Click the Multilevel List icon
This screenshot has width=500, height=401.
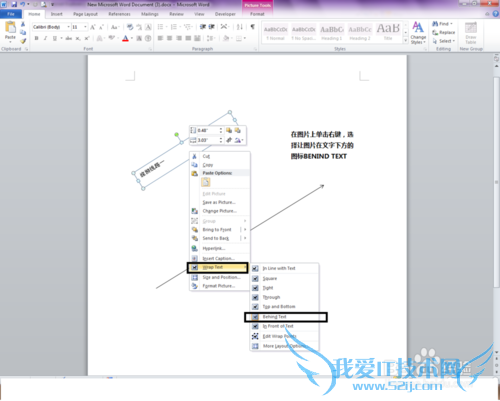coord(187,27)
